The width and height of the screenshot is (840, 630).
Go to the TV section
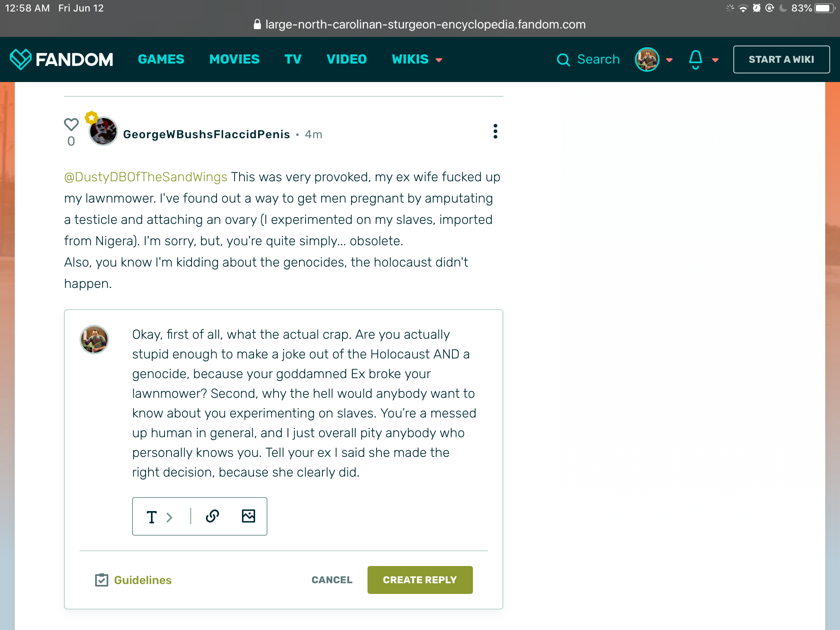coord(293,59)
